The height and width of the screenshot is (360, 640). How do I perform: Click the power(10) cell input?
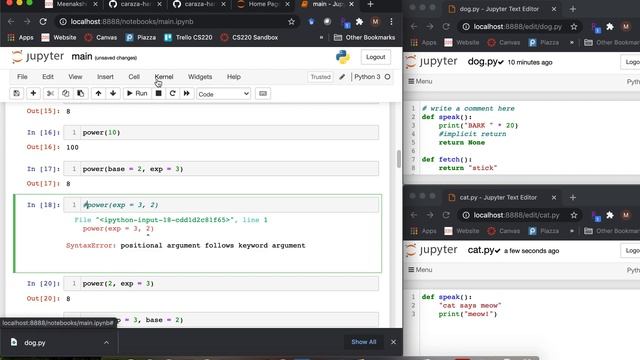229,132
